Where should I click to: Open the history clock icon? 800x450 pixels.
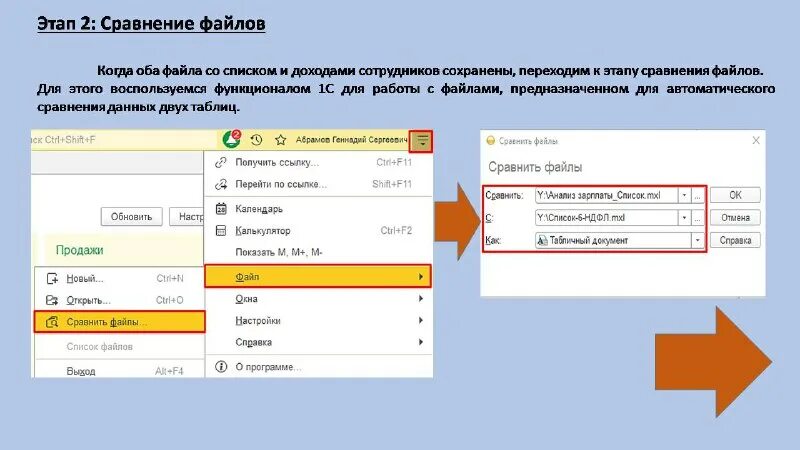click(x=256, y=140)
